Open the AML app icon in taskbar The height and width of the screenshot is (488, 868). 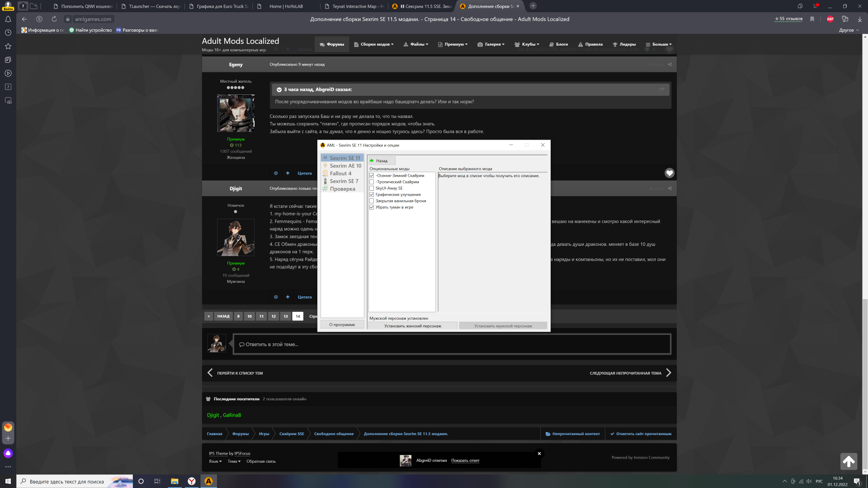tap(208, 481)
